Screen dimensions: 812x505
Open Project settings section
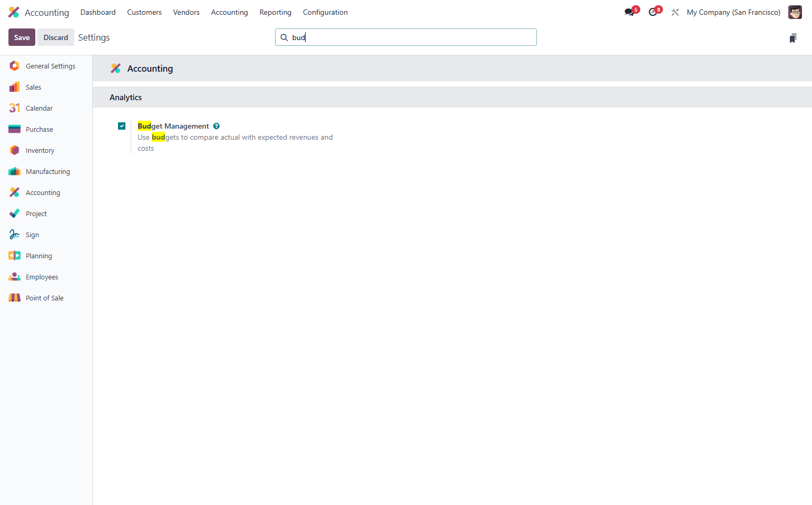(46, 213)
